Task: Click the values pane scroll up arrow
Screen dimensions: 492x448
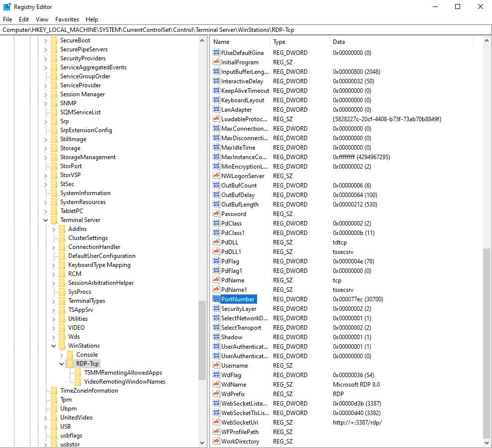Action: point(487,40)
